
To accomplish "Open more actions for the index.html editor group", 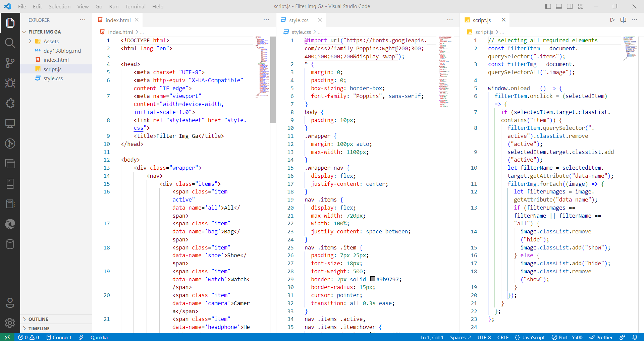I will [x=266, y=20].
